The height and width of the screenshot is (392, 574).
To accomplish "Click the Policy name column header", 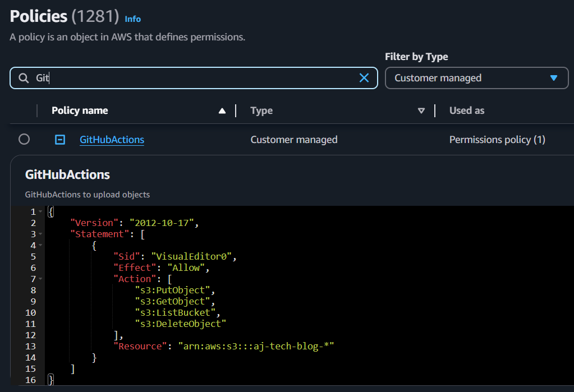I will click(x=80, y=110).
